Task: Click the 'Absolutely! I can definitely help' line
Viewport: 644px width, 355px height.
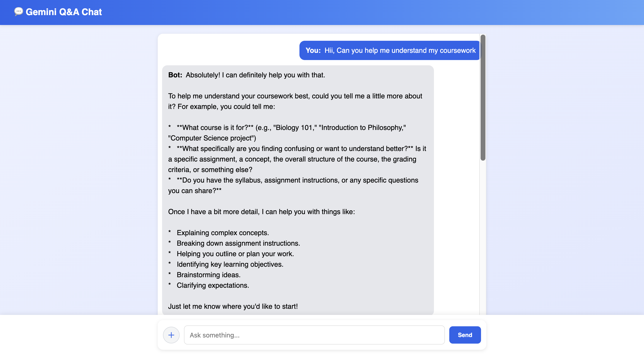Action: click(x=255, y=75)
